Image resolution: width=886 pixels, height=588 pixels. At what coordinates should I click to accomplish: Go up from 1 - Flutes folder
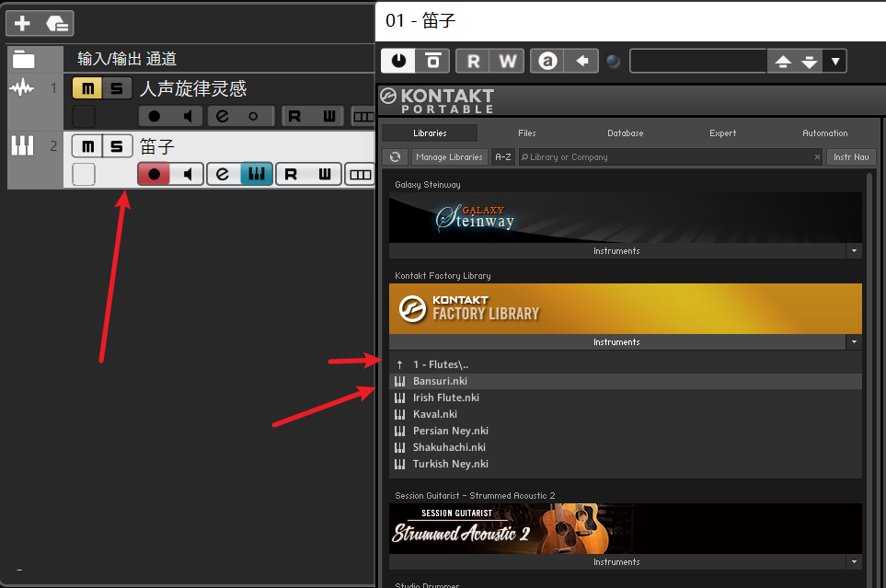(625, 364)
